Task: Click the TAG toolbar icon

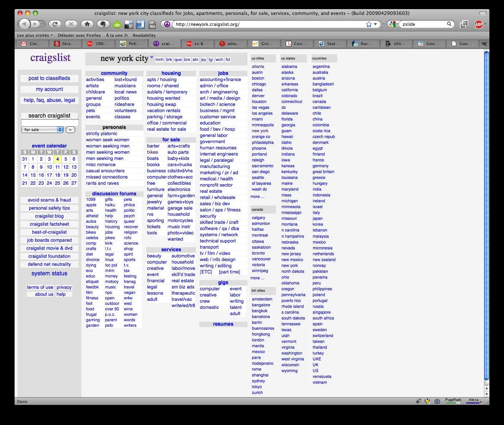Action: coord(152,24)
